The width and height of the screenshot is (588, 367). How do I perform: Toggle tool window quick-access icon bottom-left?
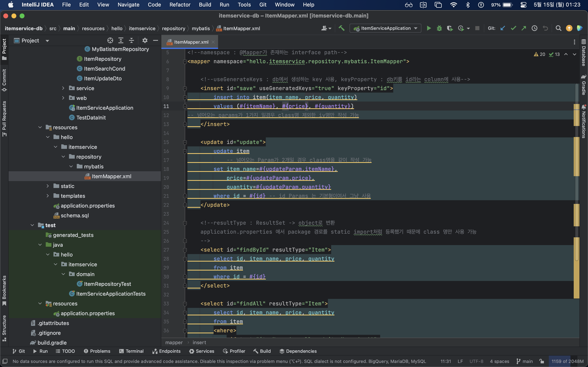tap(5, 361)
